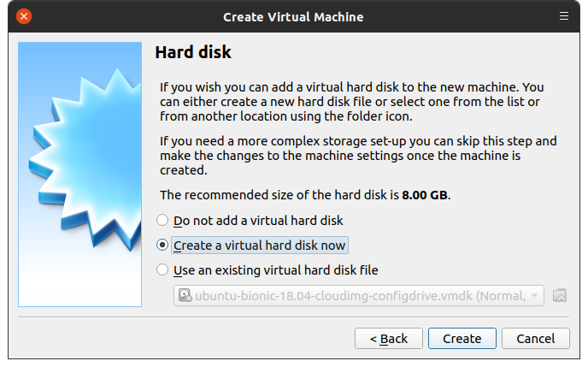Select "Create a virtual hard disk now" option

162,246
